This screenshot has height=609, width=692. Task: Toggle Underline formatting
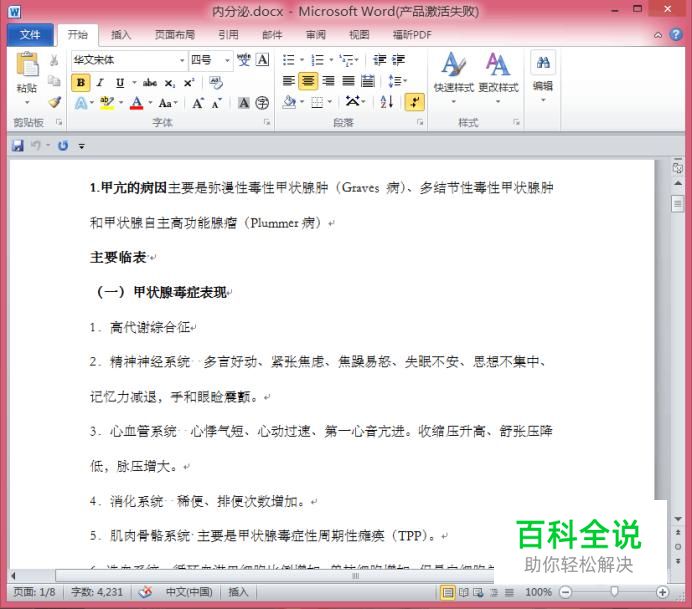coord(120,83)
